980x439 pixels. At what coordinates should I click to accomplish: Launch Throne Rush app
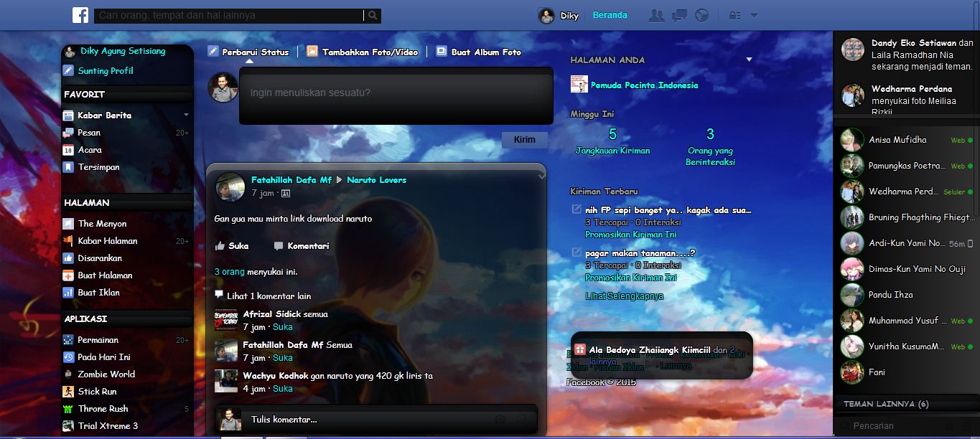103,409
